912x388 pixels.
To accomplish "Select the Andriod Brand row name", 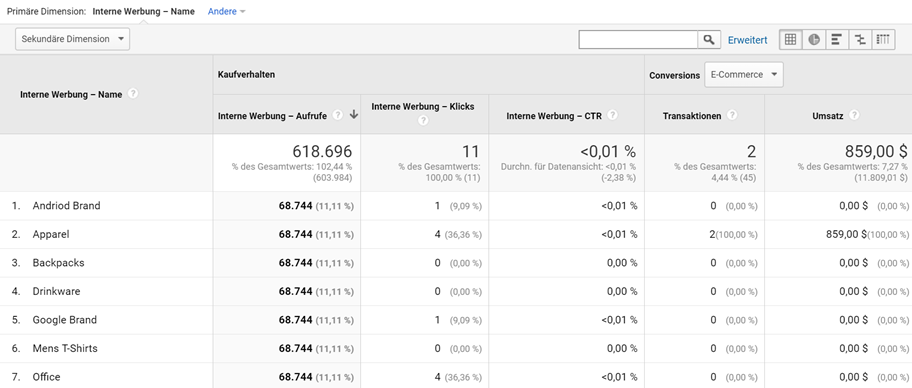I will [66, 205].
